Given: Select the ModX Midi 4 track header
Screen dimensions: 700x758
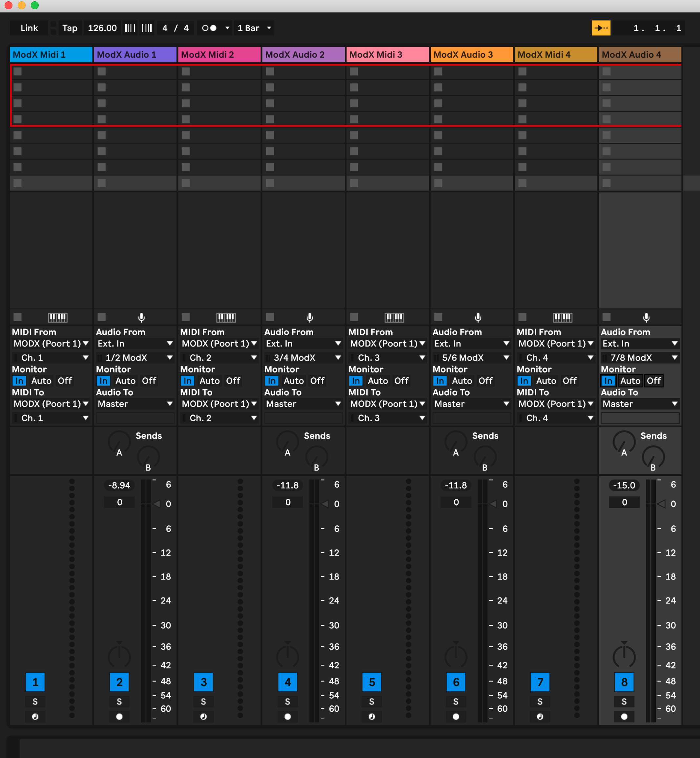Looking at the screenshot, I should coord(555,54).
